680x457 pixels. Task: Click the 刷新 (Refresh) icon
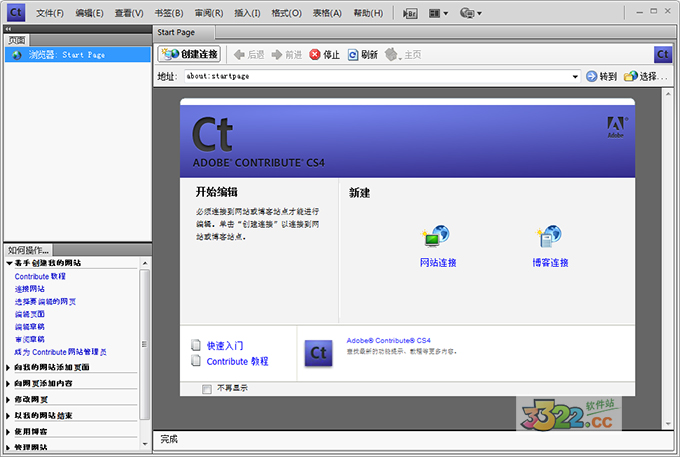point(353,55)
